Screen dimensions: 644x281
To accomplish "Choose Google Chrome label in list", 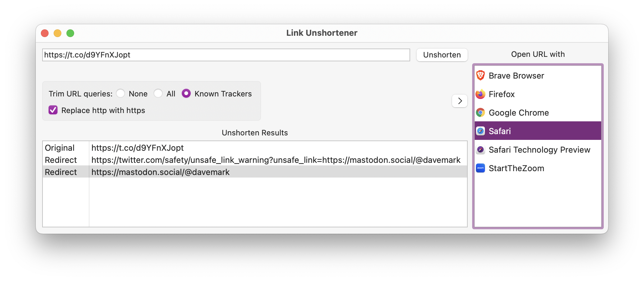I will 518,113.
